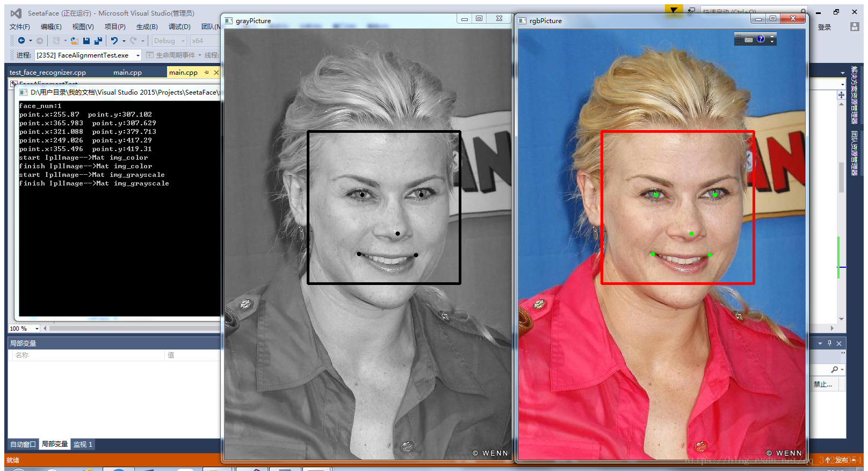Click the vertical scrollbar down arrow
868x471 pixels.
pyautogui.click(x=841, y=319)
